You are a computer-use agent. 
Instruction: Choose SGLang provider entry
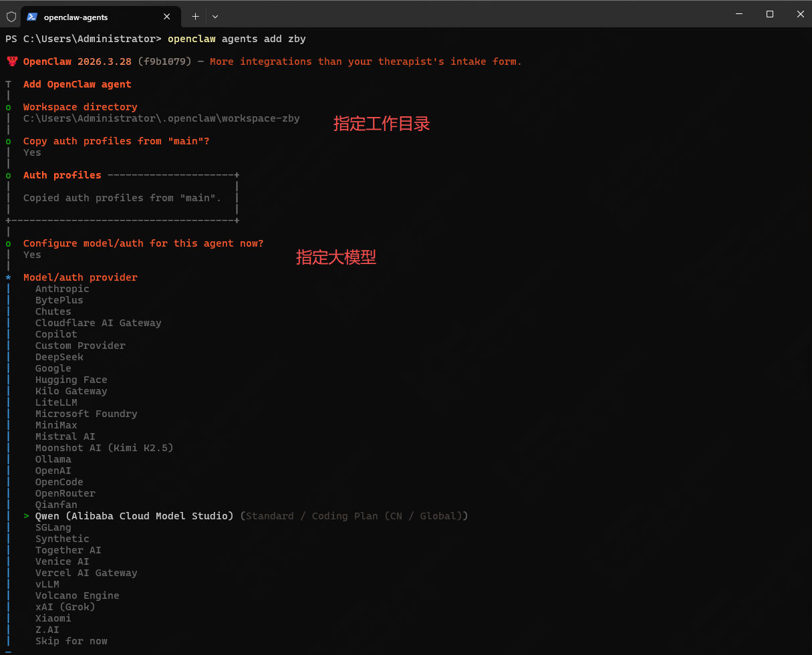click(x=53, y=527)
